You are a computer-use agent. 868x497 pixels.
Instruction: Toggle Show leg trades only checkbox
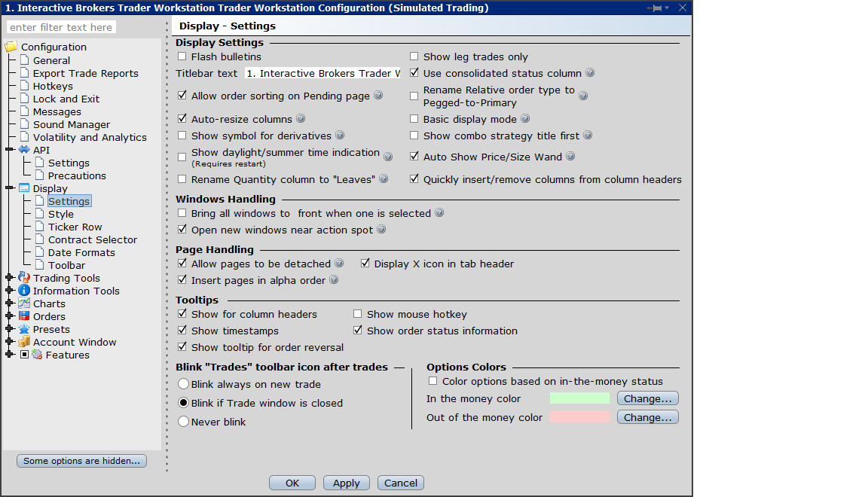coord(414,56)
